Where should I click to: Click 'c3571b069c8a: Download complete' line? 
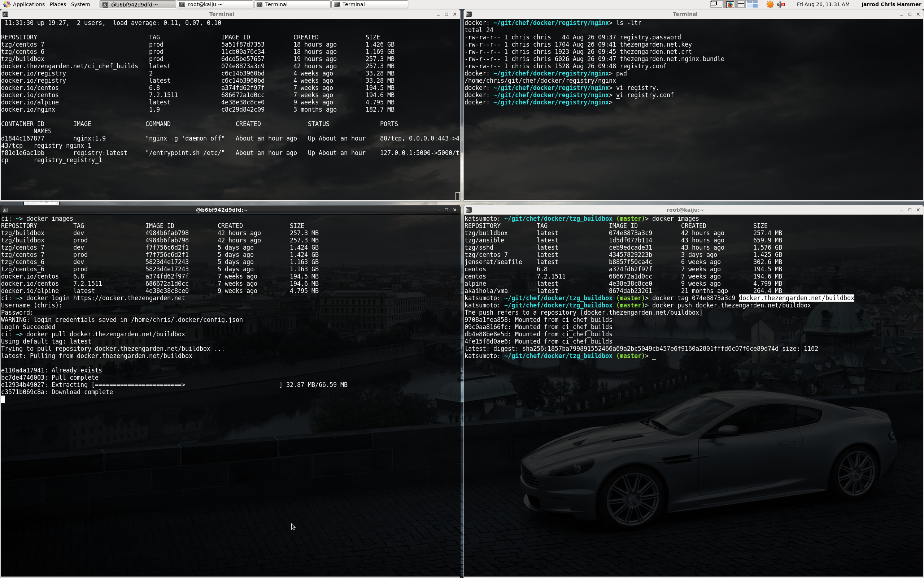[x=57, y=392]
